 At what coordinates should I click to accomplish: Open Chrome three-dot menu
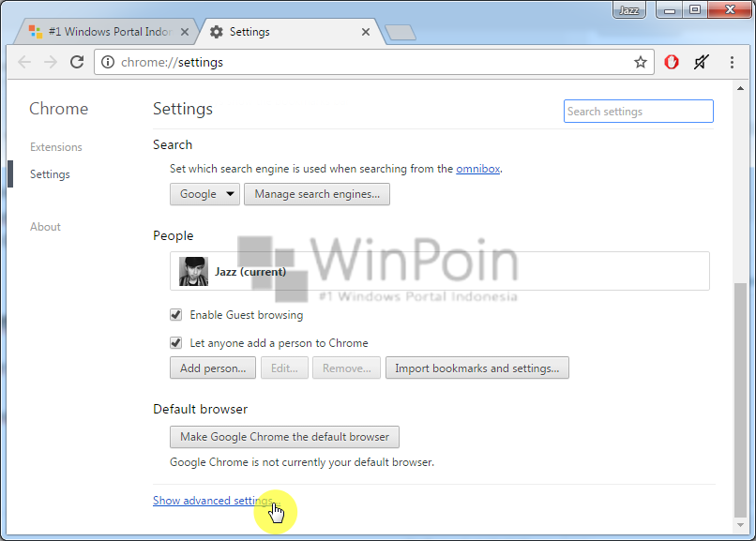point(732,62)
